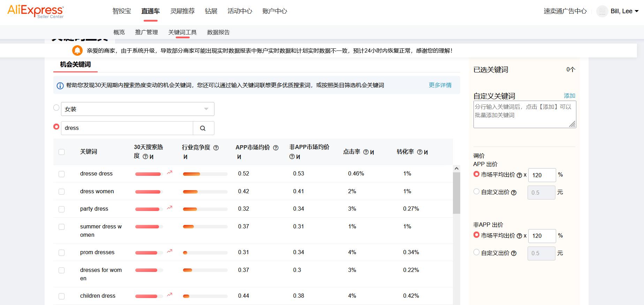Select the 机会关键词 tab
644x305 pixels.
pyautogui.click(x=75, y=64)
